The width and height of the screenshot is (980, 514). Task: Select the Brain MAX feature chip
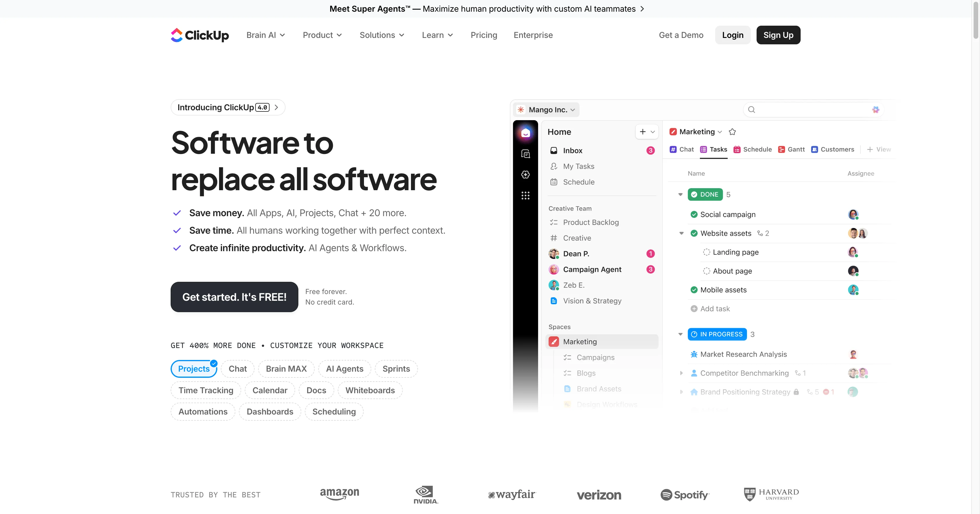coord(286,369)
